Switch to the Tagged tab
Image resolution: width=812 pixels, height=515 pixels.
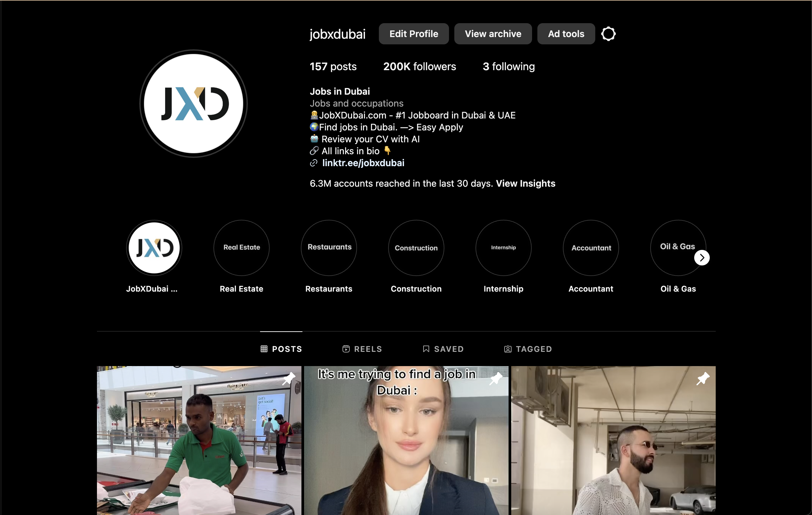[x=528, y=349]
